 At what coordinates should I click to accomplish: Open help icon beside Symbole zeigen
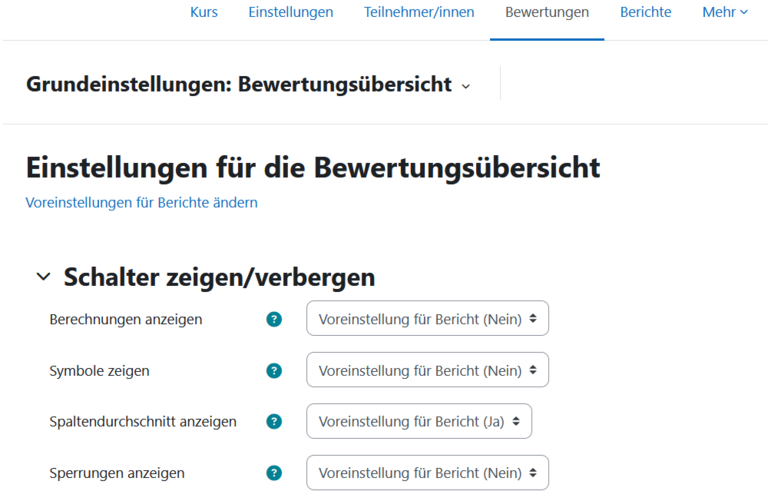point(274,370)
